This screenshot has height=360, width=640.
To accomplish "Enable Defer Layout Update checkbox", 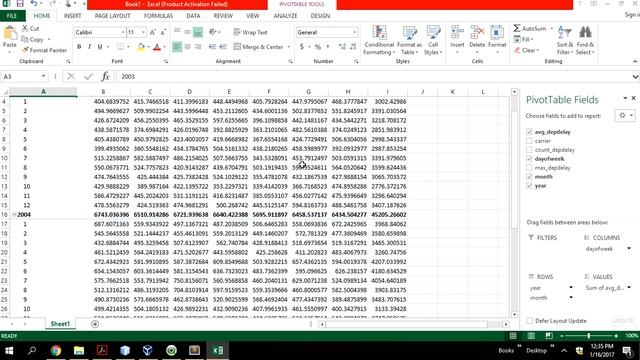I will [x=529, y=321].
